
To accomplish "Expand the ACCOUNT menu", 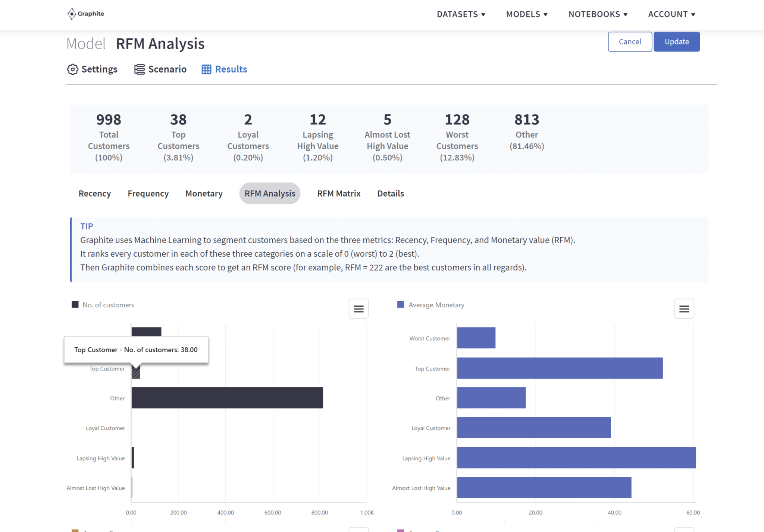I will (671, 14).
